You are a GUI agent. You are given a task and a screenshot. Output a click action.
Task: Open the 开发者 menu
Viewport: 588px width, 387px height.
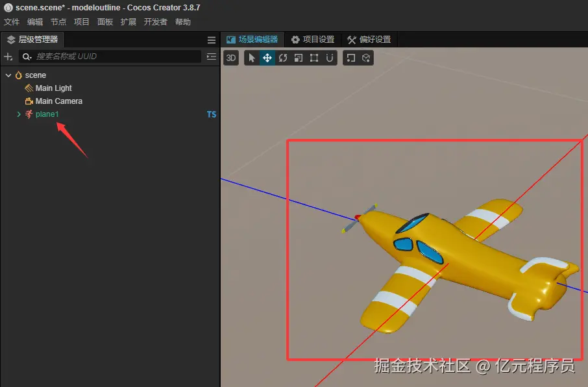tap(155, 22)
